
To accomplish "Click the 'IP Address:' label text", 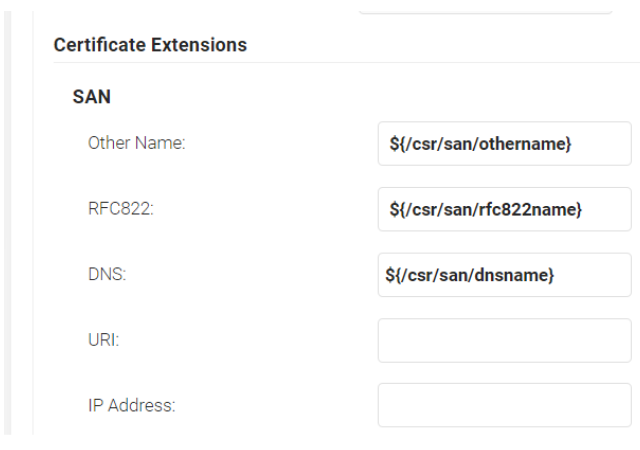I will coord(132,405).
